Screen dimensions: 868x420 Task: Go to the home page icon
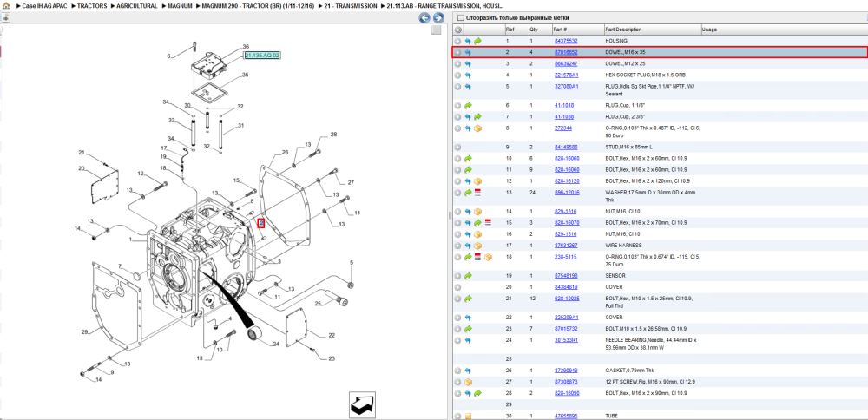tap(6, 5)
